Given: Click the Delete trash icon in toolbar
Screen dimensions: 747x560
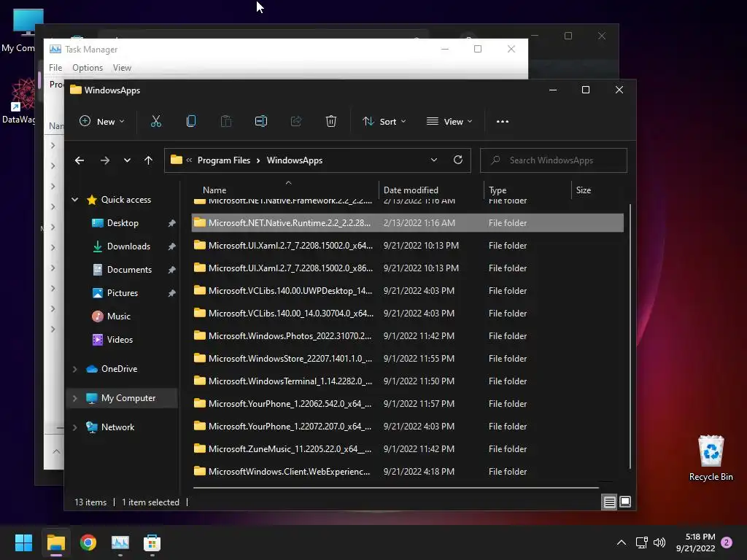Looking at the screenshot, I should coord(331,122).
